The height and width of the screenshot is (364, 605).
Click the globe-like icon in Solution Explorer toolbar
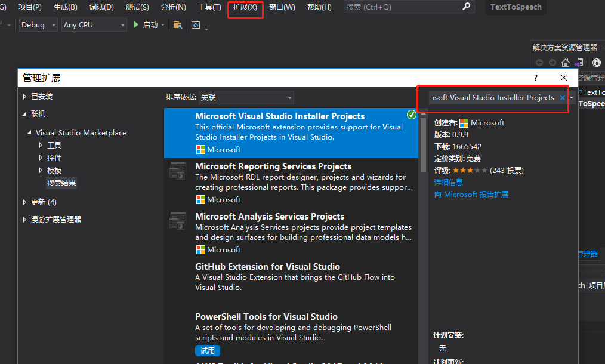pyautogui.click(x=597, y=63)
